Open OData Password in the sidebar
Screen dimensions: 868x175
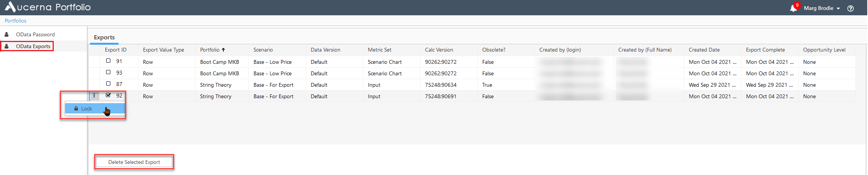click(x=35, y=34)
